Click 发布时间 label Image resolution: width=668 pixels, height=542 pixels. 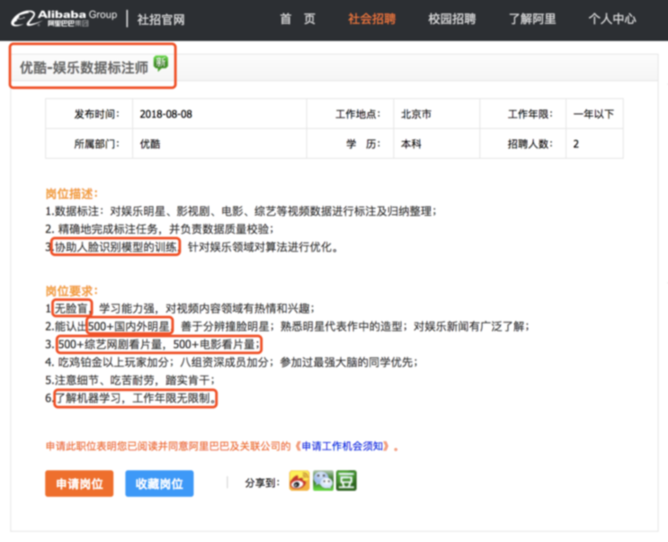coord(97,114)
